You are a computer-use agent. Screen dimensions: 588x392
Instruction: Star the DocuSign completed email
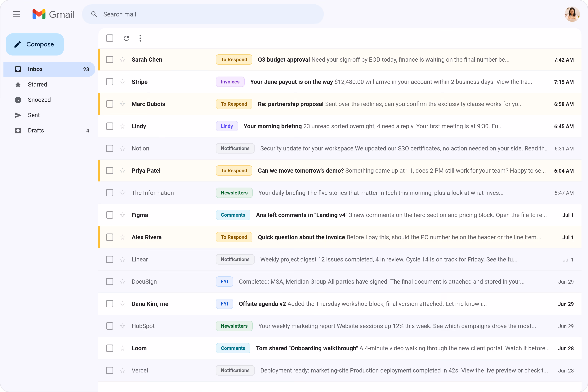click(x=122, y=282)
